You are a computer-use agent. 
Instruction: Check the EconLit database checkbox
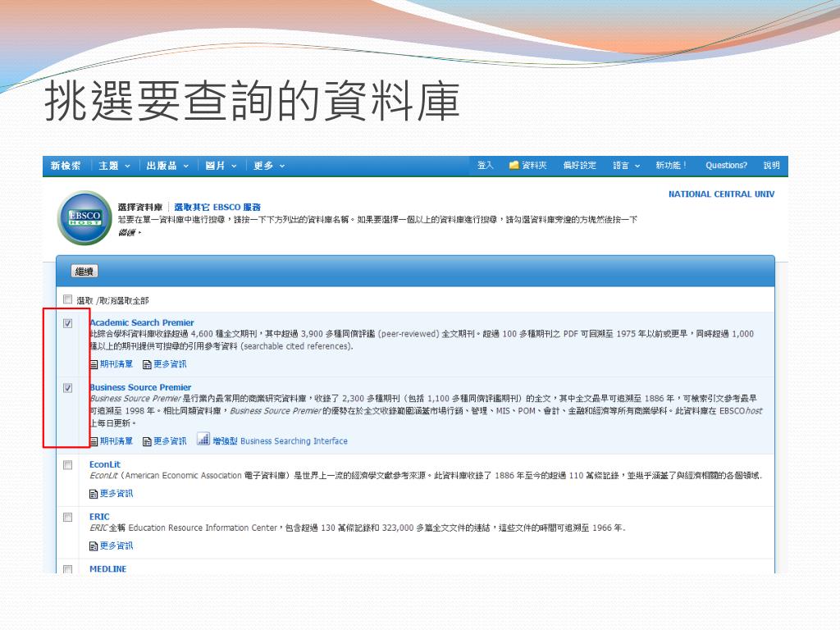[x=67, y=465]
